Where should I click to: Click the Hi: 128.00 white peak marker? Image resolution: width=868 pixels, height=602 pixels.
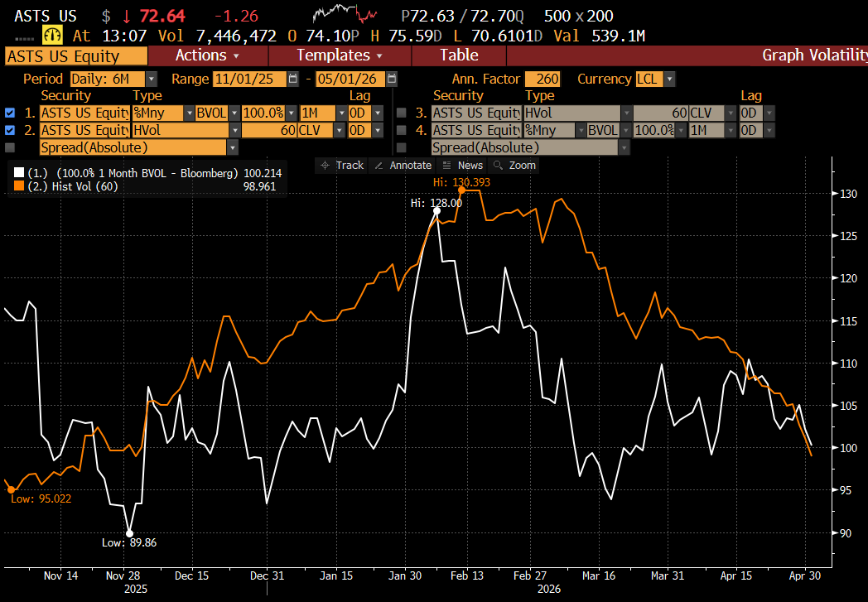436,211
